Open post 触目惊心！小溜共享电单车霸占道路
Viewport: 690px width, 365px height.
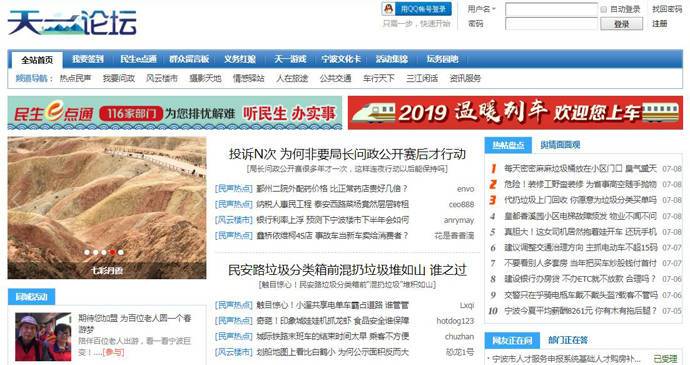point(333,305)
